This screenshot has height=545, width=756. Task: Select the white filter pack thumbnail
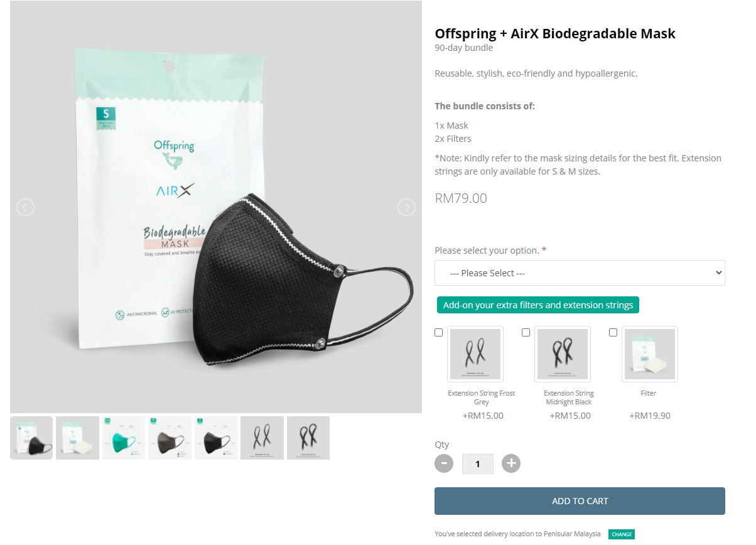pos(77,438)
